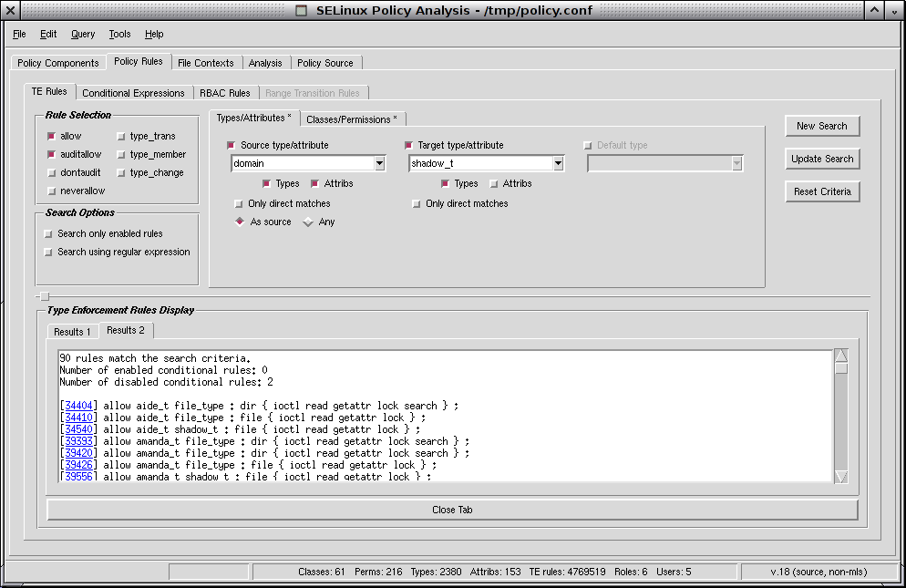Show the Results 1 tab
906x588 pixels.
(x=72, y=332)
